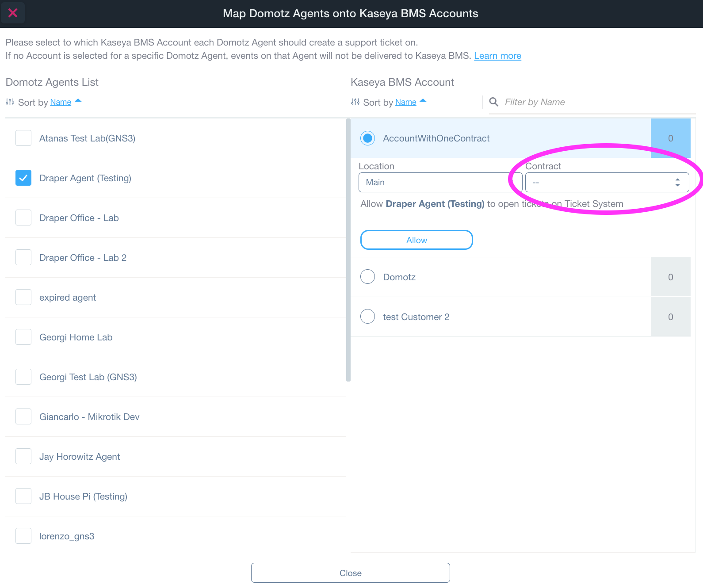Choose the test Customer 2 radio button
This screenshot has width=703, height=588.
point(367,317)
